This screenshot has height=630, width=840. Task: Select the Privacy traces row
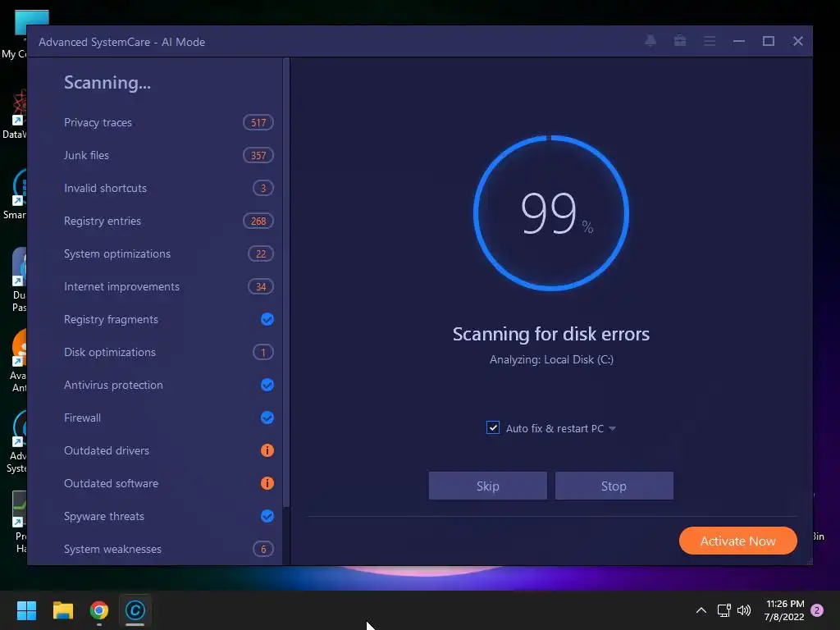pyautogui.click(x=169, y=123)
